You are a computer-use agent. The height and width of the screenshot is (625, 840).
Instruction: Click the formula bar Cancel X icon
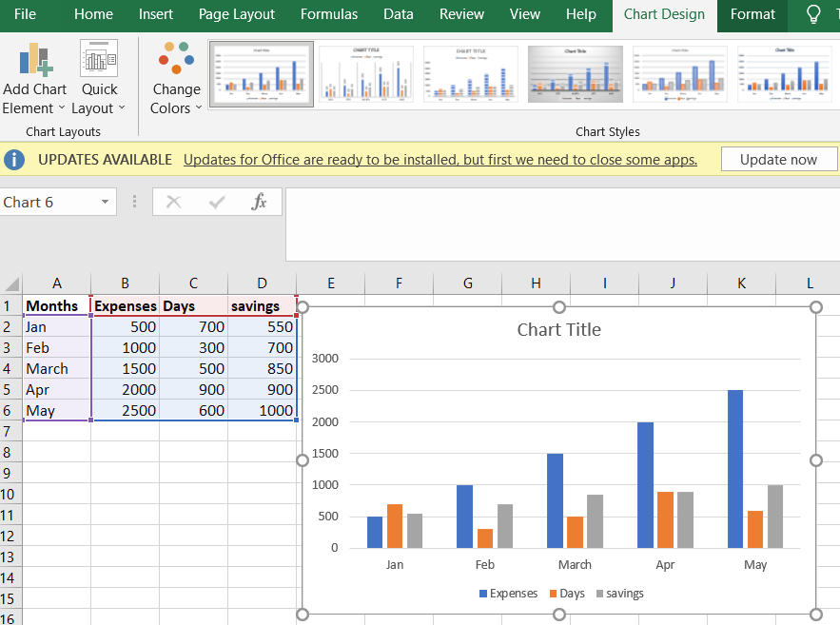coord(173,202)
